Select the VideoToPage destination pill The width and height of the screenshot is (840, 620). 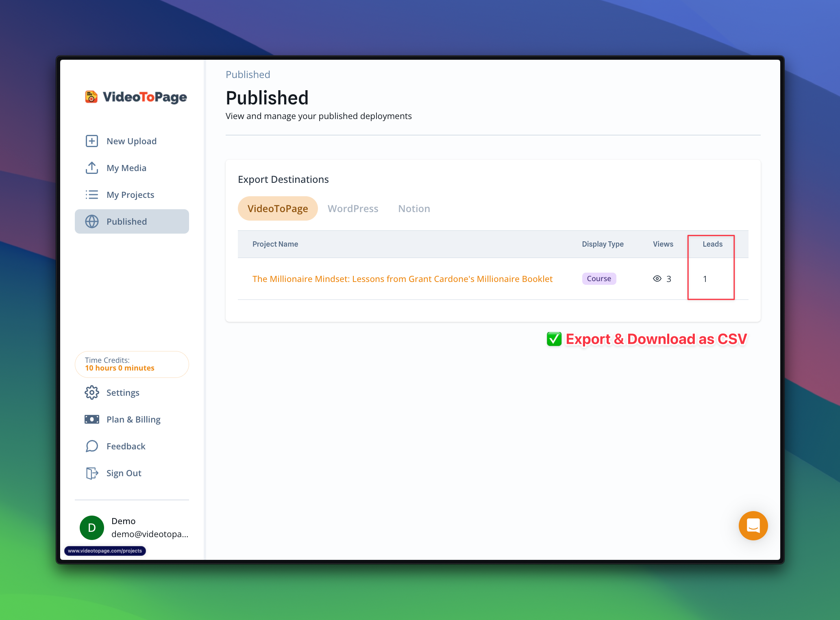(278, 208)
